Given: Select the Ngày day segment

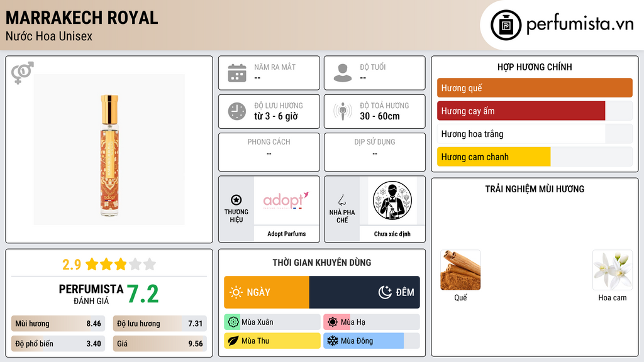Looking at the screenshot, I should tap(267, 292).
